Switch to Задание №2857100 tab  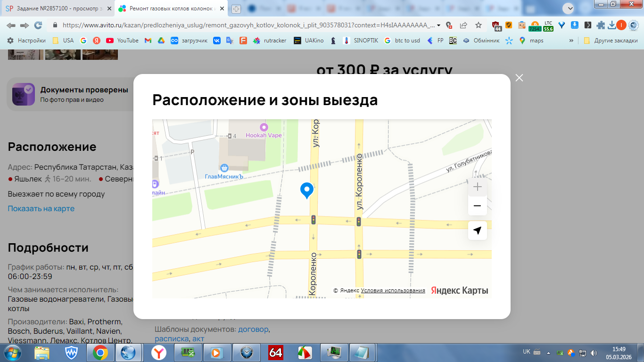pos(58,8)
